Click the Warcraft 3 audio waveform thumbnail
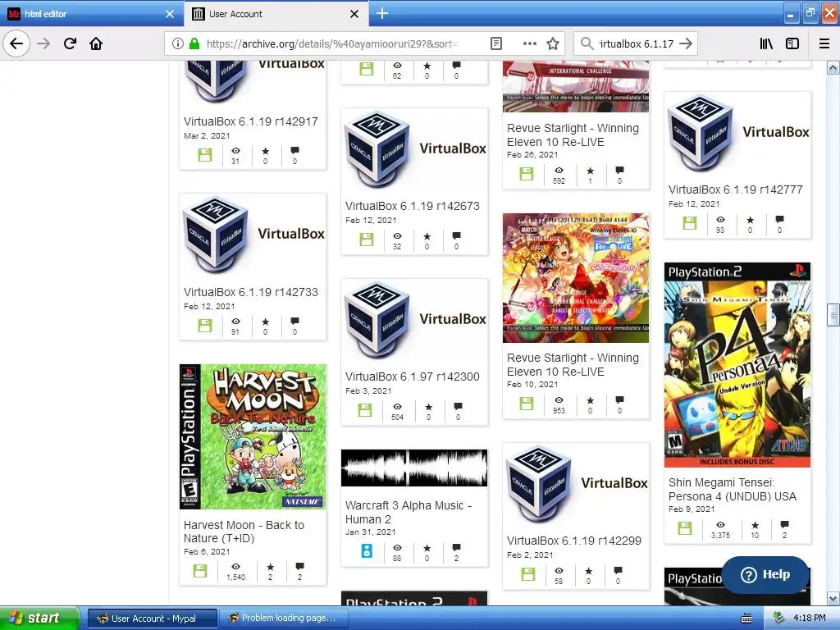Image resolution: width=840 pixels, height=630 pixels. tap(414, 468)
